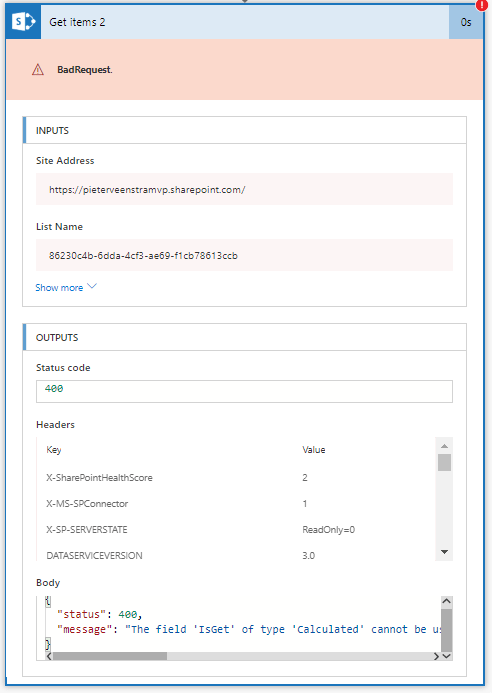Click the Show more chevron arrow
The height and width of the screenshot is (693, 492).
(x=92, y=286)
